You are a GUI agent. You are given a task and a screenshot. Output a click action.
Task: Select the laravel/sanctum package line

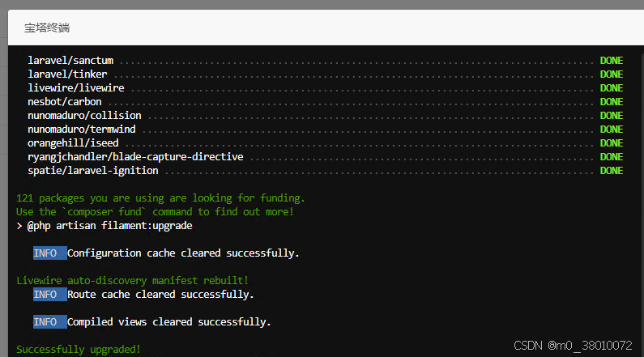(326, 61)
